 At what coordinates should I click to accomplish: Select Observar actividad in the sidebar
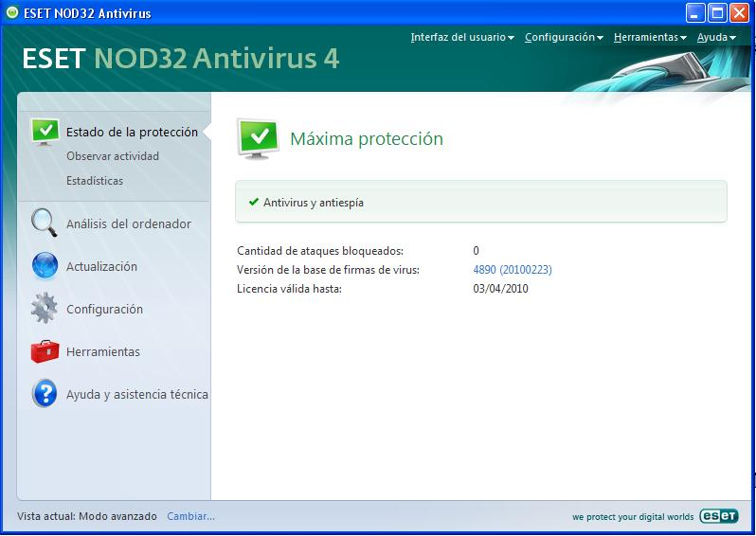point(113,156)
